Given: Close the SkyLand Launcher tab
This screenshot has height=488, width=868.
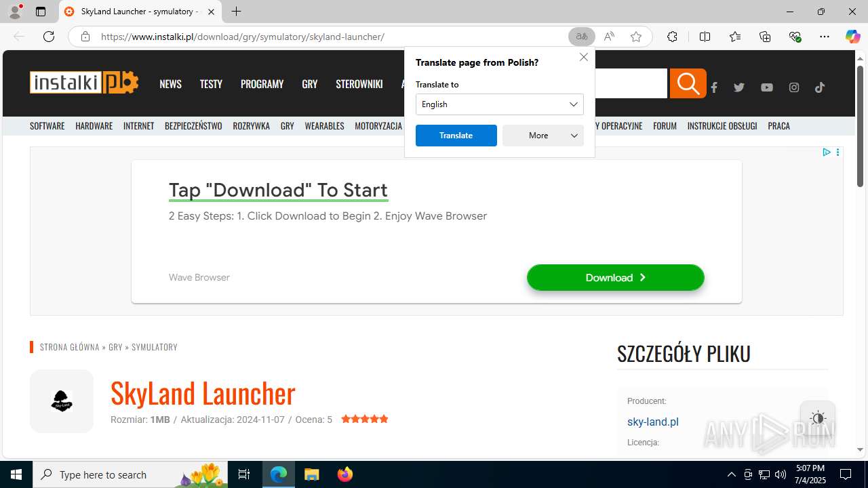Looking at the screenshot, I should tap(211, 12).
